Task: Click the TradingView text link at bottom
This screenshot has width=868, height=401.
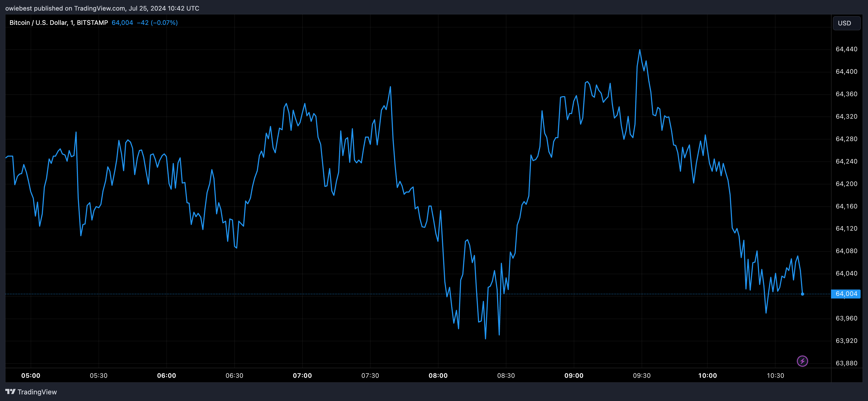Action: click(37, 392)
